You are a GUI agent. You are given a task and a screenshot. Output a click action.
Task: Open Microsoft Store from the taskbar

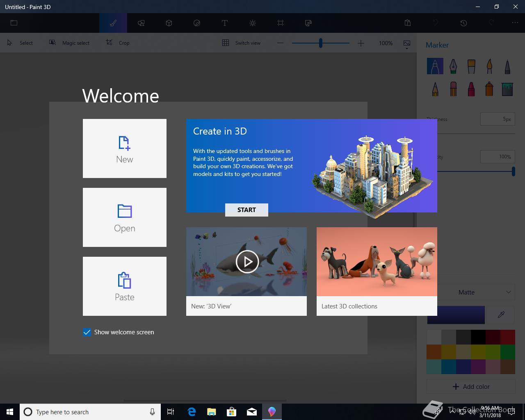point(232,412)
